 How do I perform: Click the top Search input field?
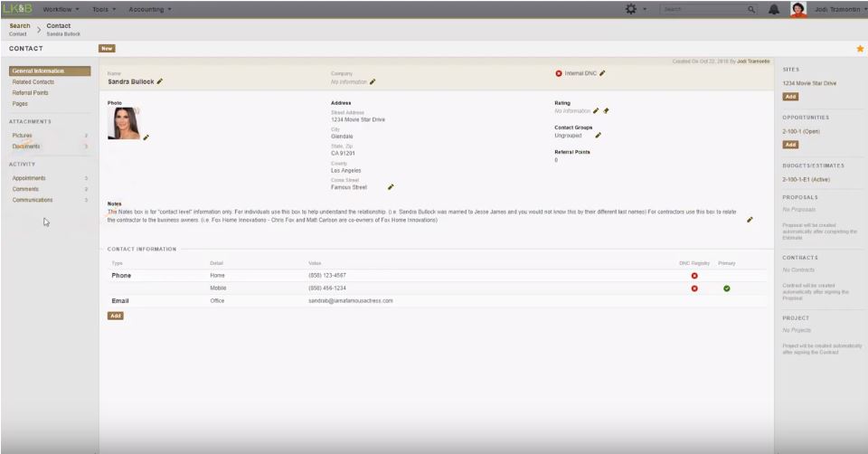coord(703,9)
